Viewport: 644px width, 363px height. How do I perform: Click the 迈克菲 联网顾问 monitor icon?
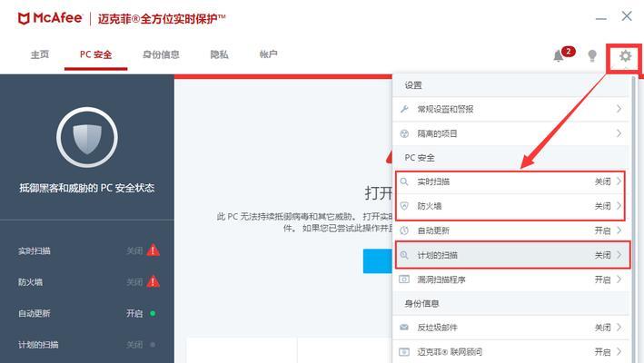point(404,352)
